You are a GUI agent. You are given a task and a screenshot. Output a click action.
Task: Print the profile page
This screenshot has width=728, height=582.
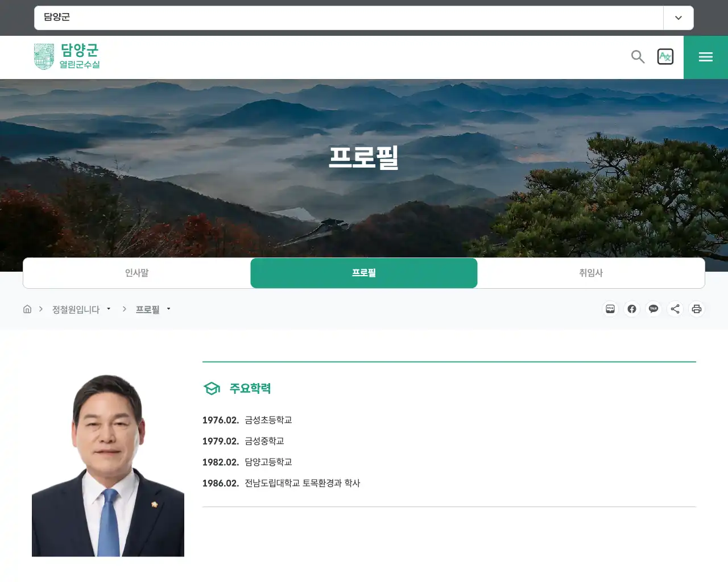[697, 309]
